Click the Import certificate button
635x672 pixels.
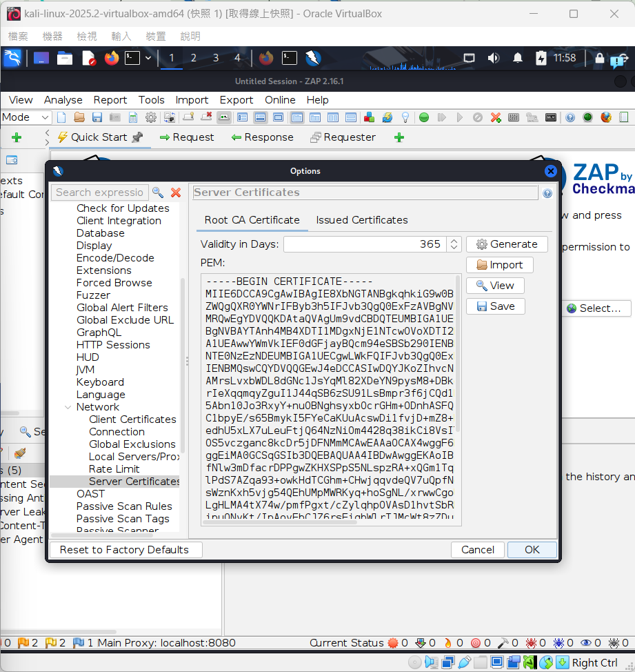point(500,265)
